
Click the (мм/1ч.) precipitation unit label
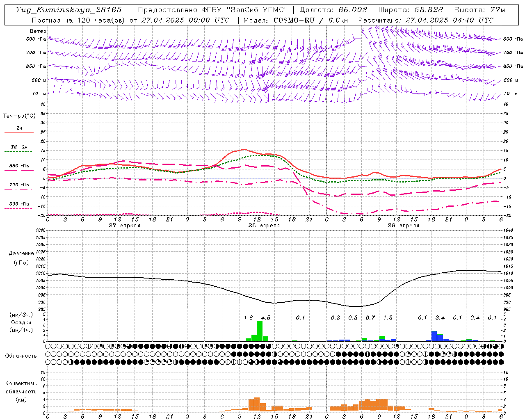point(21,330)
